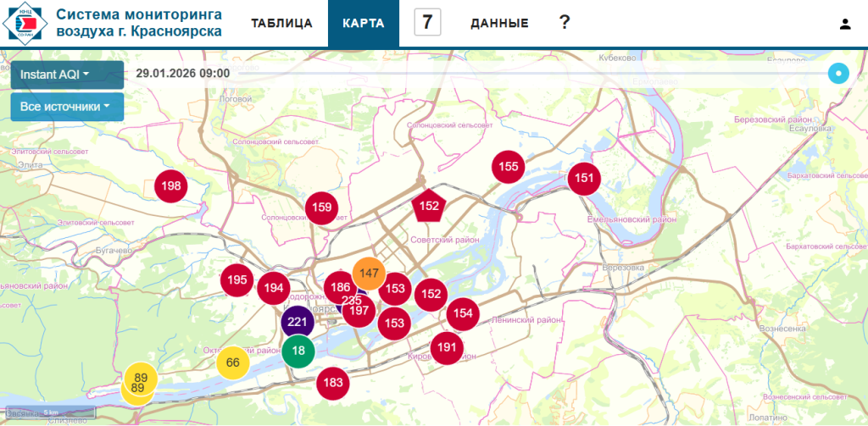This screenshot has width=868, height=426.
Task: Open the red marker showing 159
Action: pos(321,207)
